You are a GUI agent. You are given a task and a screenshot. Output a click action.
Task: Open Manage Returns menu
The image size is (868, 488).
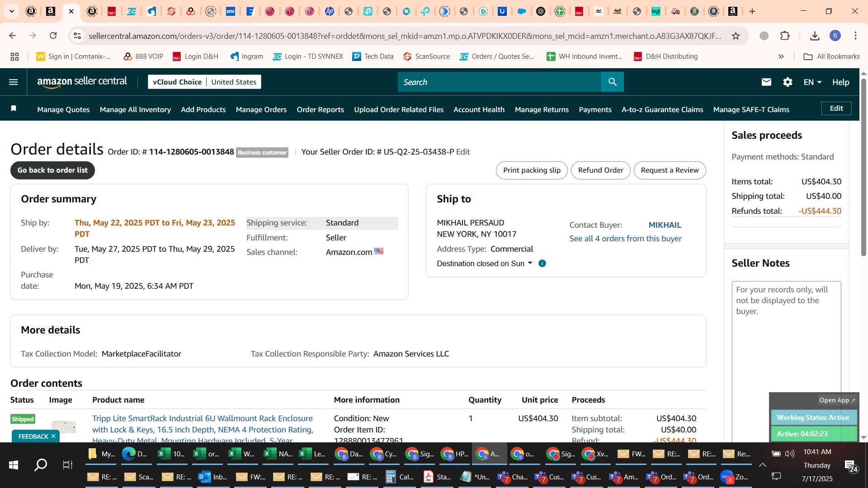coord(542,109)
